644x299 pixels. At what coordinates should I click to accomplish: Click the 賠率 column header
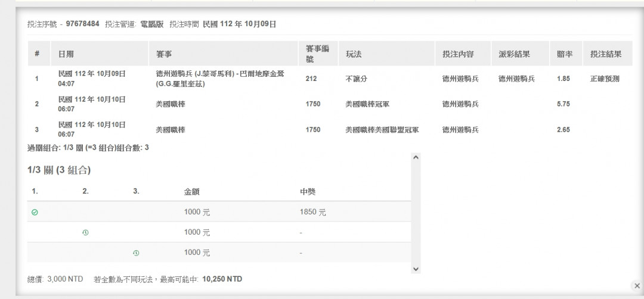[x=565, y=54]
